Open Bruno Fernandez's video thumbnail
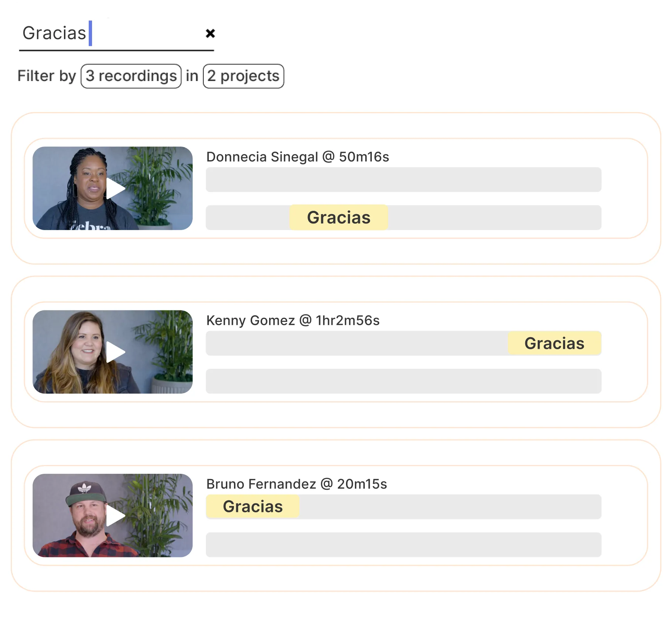This screenshot has width=672, height=617. pyautogui.click(x=112, y=515)
